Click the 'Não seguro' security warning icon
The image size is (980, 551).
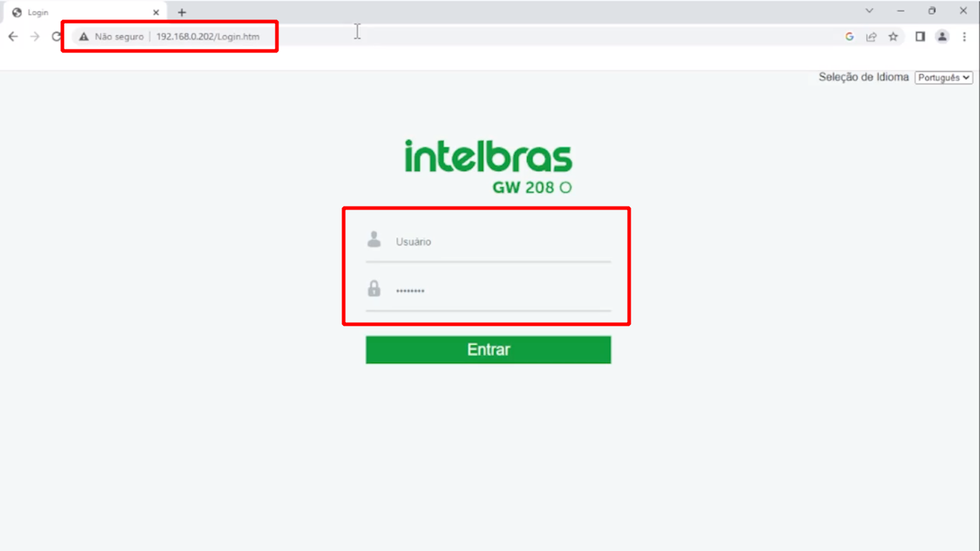(x=84, y=37)
